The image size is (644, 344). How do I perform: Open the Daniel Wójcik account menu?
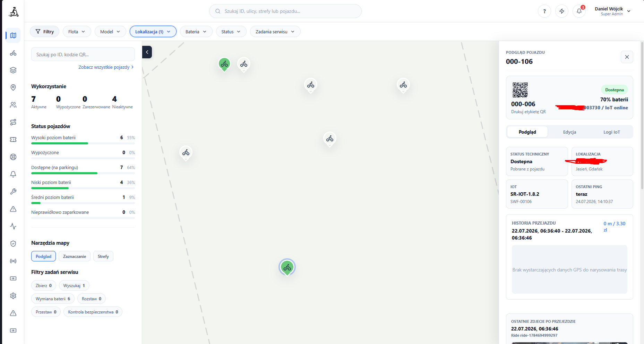coord(612,11)
